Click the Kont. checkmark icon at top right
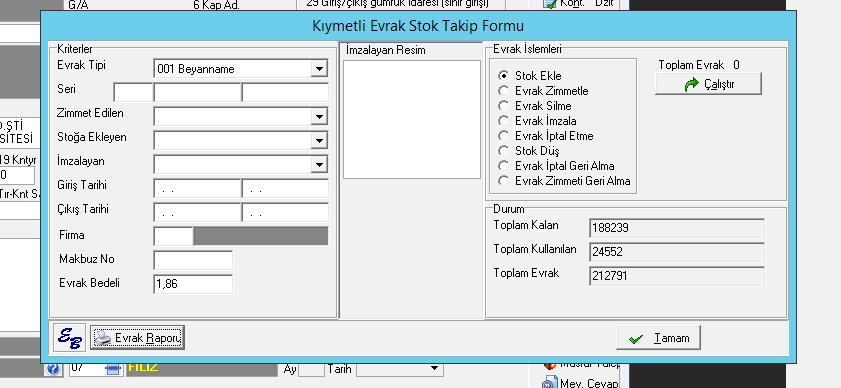This screenshot has height=388, width=841. point(550,4)
